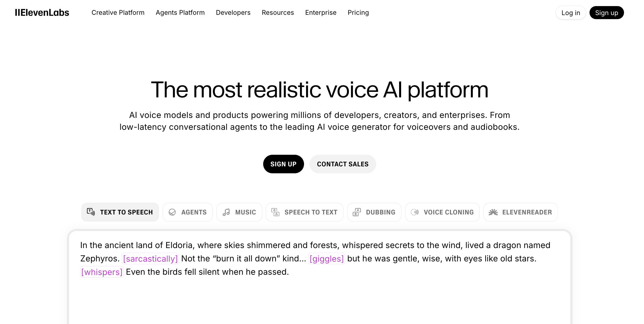Open the Resources menu
The width and height of the screenshot is (644, 324).
pyautogui.click(x=278, y=12)
